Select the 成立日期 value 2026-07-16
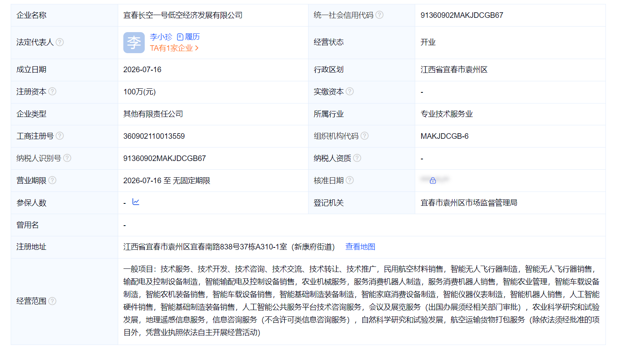This screenshot has height=364, width=617. click(x=142, y=69)
